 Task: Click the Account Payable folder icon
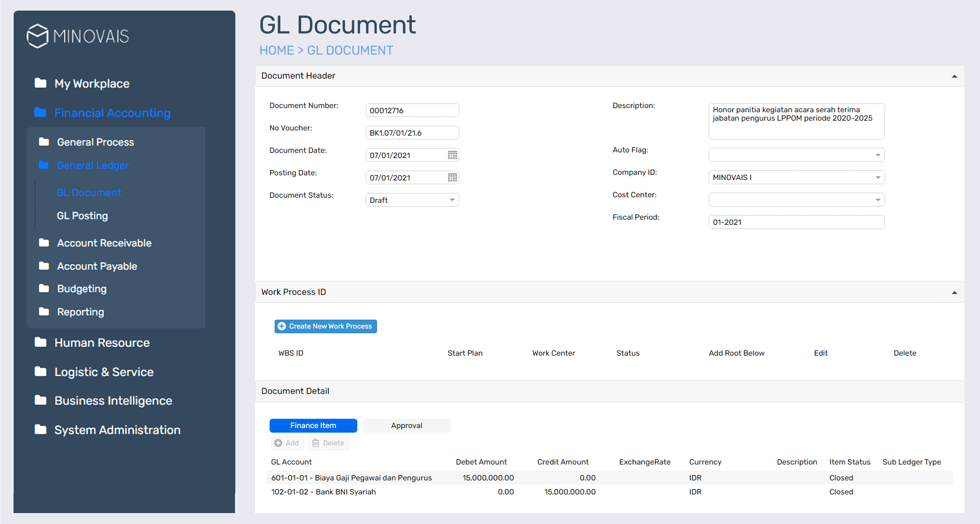click(44, 266)
